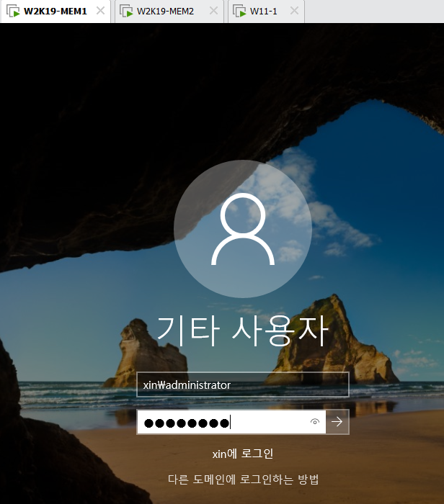The height and width of the screenshot is (504, 444).
Task: Switch to the W2K19-MEM1 tab
Action: 55,12
